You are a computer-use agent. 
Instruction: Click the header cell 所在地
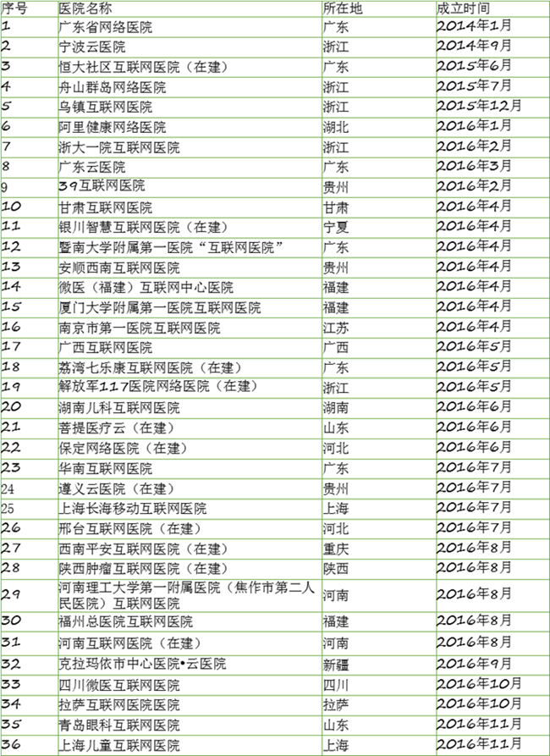coord(378,8)
